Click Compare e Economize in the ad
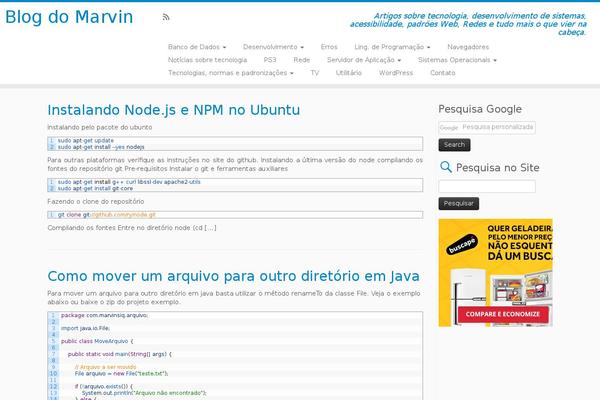Screen dimensions: 600x400 coord(503,314)
